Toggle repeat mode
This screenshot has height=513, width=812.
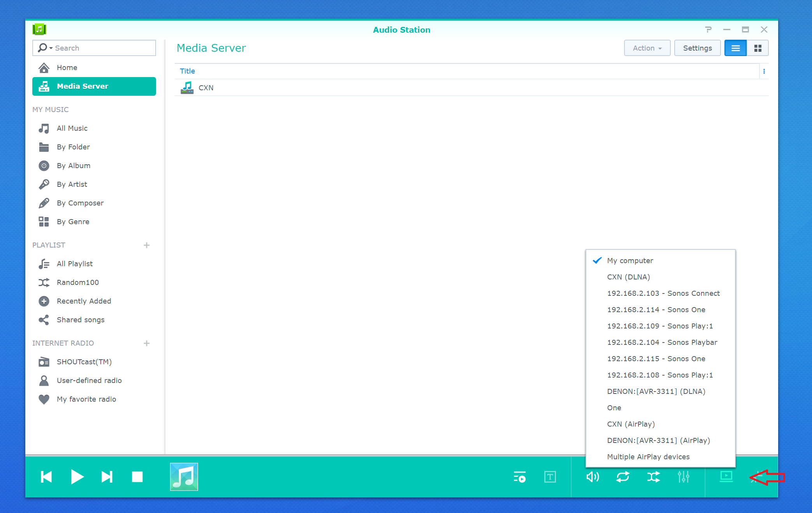pyautogui.click(x=623, y=477)
